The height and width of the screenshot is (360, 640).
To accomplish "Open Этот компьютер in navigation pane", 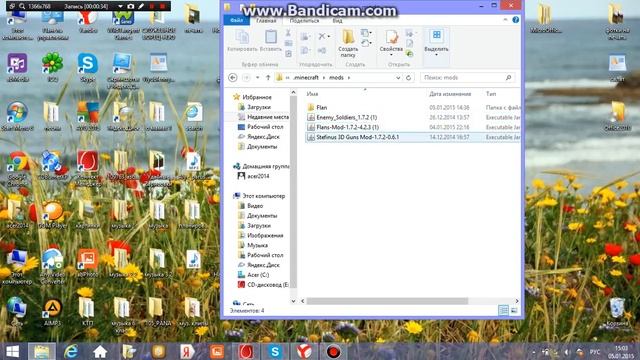I will 263,196.
